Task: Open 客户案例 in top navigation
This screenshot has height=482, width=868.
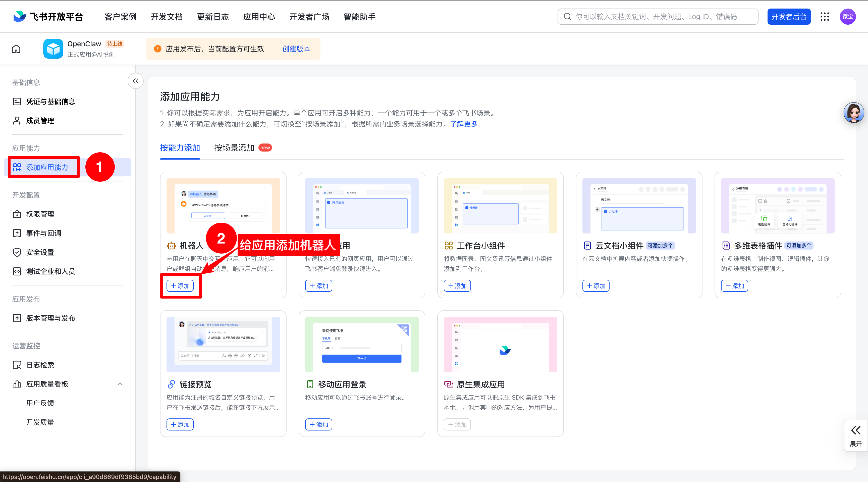Action: [x=120, y=17]
